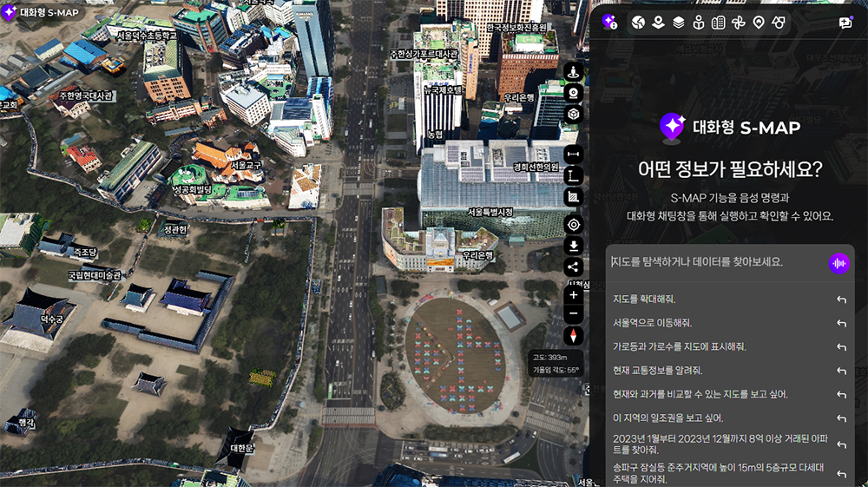
Task: Toggle voice input with purple microphone button
Action: (x=838, y=263)
